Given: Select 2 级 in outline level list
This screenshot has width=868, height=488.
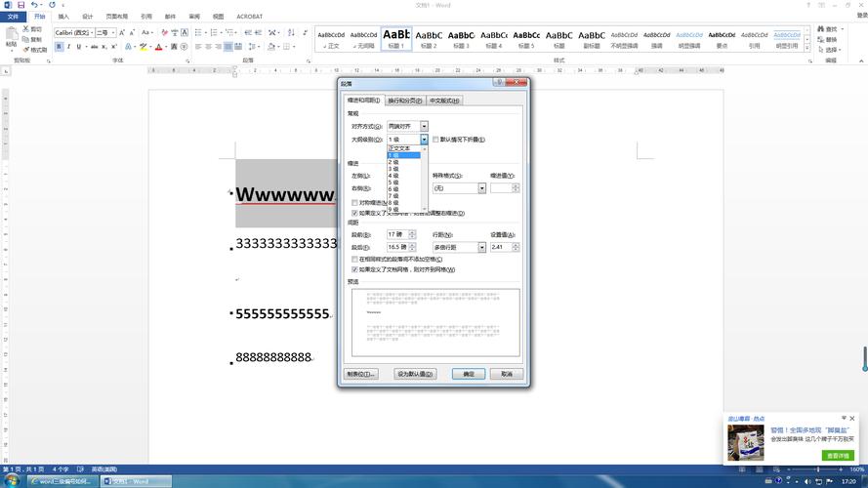Looking at the screenshot, I should [404, 162].
